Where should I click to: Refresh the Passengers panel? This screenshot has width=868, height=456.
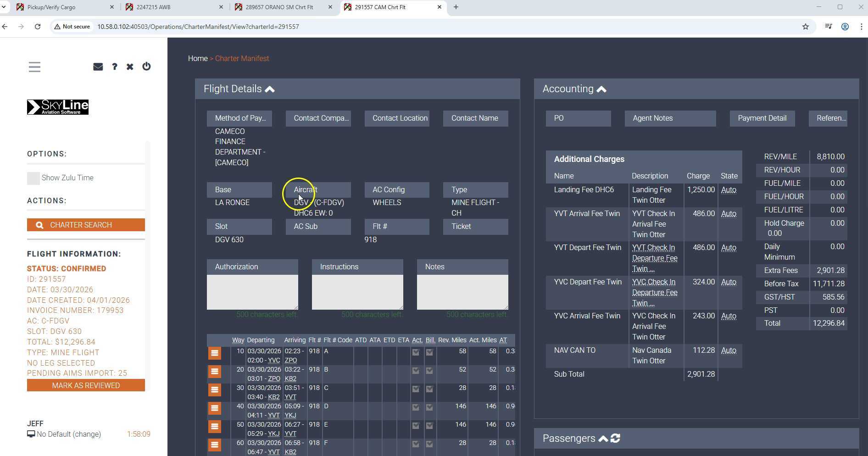(616, 439)
